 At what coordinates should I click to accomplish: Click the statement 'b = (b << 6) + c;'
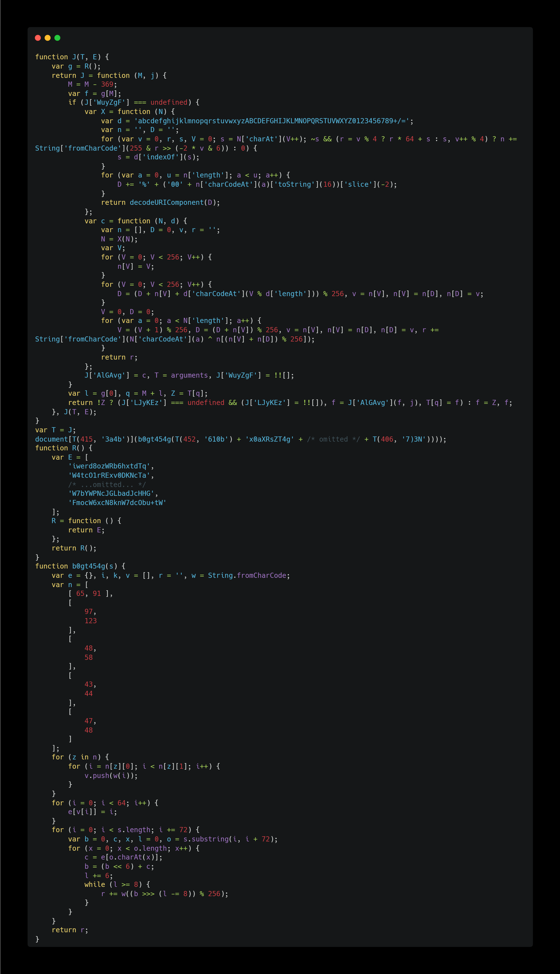[x=120, y=866]
